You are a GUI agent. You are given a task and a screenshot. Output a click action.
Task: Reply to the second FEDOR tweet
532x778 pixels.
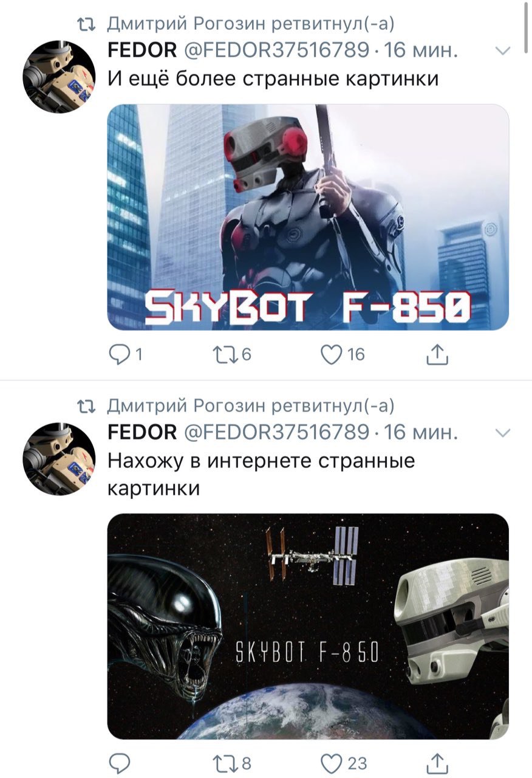[119, 762]
